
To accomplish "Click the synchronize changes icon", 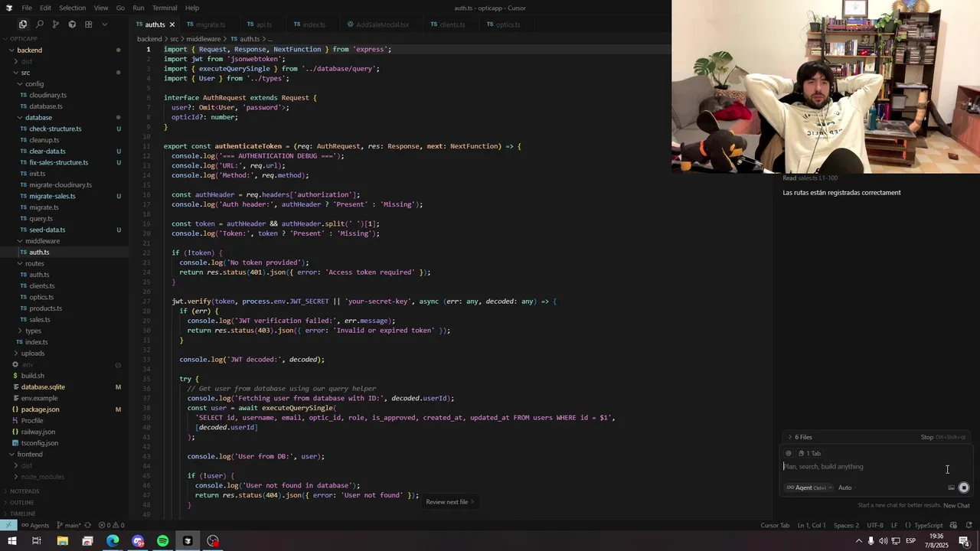I will tap(88, 525).
